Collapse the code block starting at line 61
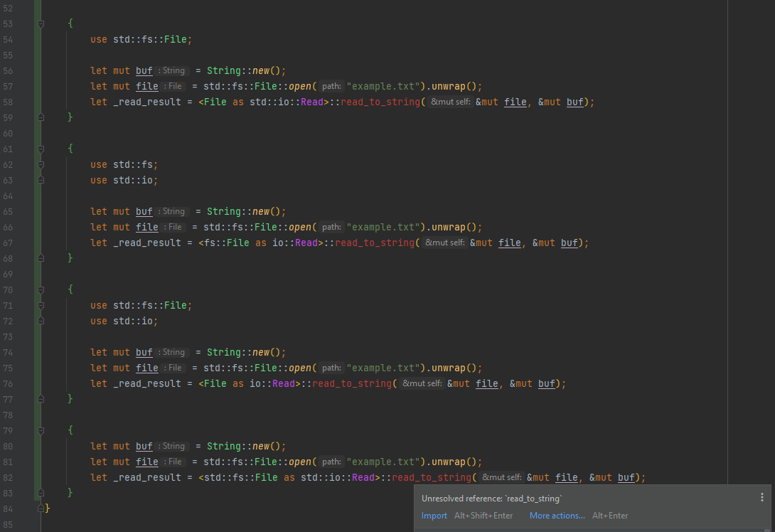This screenshot has width=775, height=532. 41,149
